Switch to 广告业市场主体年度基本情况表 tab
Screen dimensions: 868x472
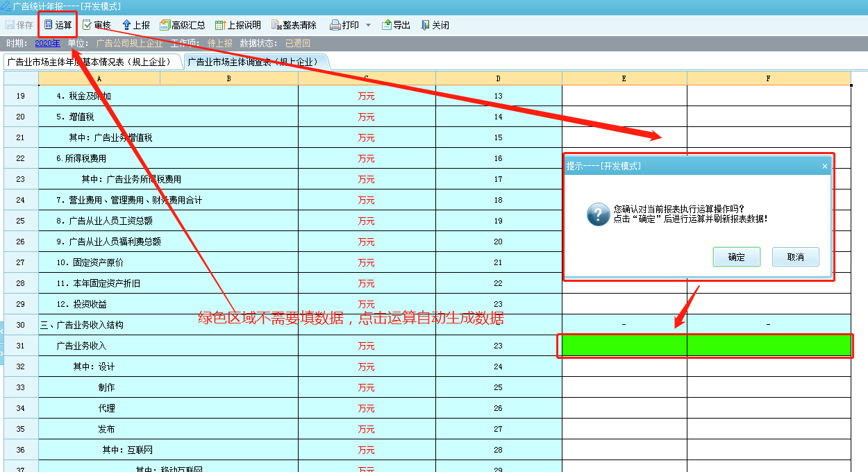pyautogui.click(x=92, y=62)
